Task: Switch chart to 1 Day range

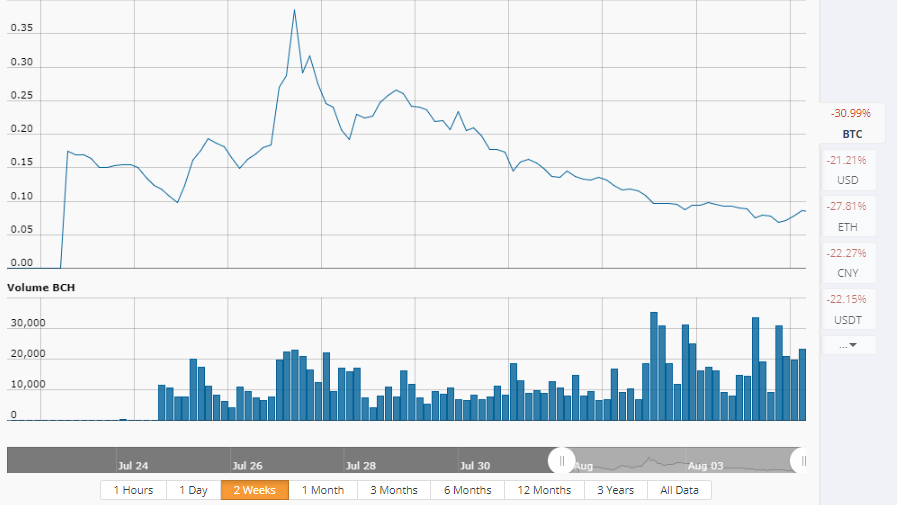Action: (x=193, y=490)
